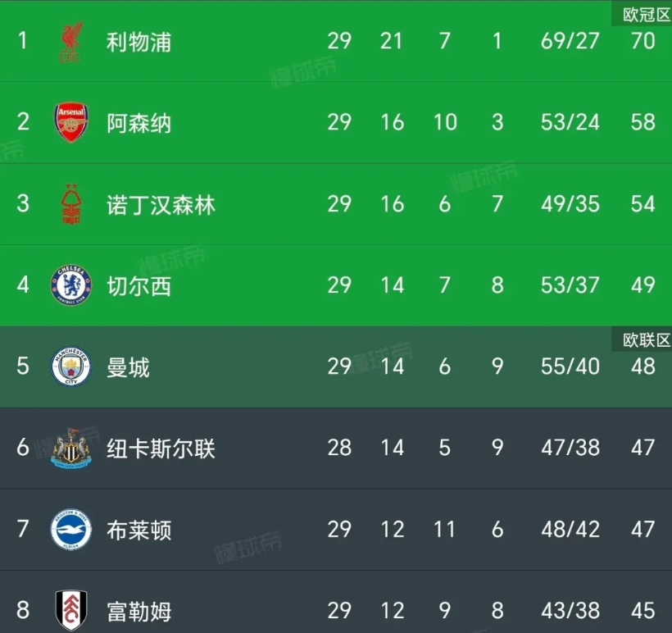The height and width of the screenshot is (633, 672).
Task: Select the 曼城 row name
Action: tap(128, 367)
